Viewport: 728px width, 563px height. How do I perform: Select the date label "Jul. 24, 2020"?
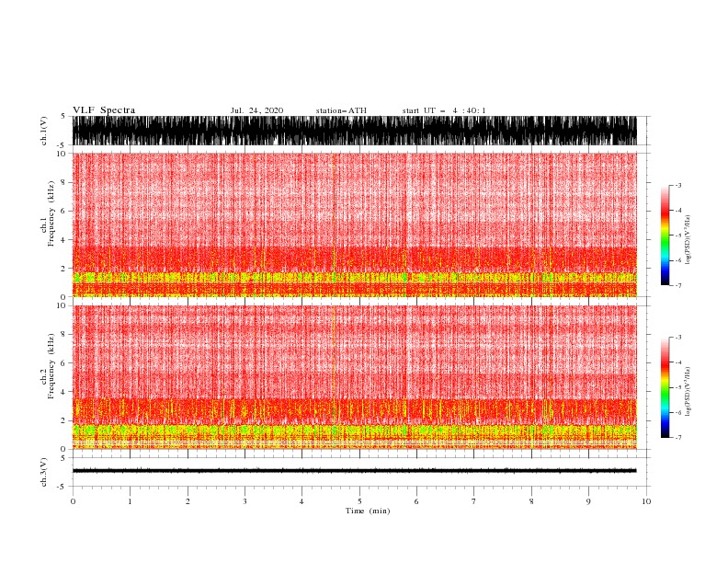256,110
